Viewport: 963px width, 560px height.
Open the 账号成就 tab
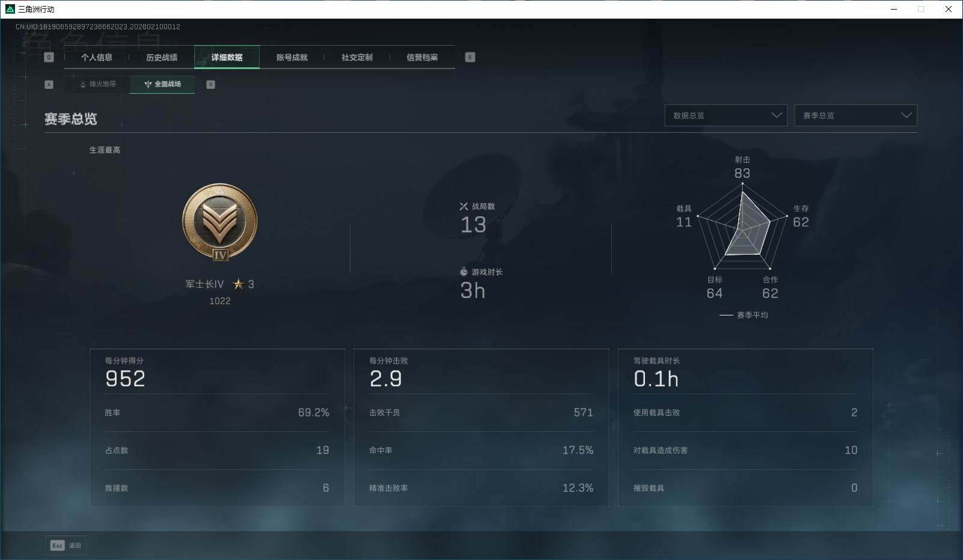click(x=292, y=58)
